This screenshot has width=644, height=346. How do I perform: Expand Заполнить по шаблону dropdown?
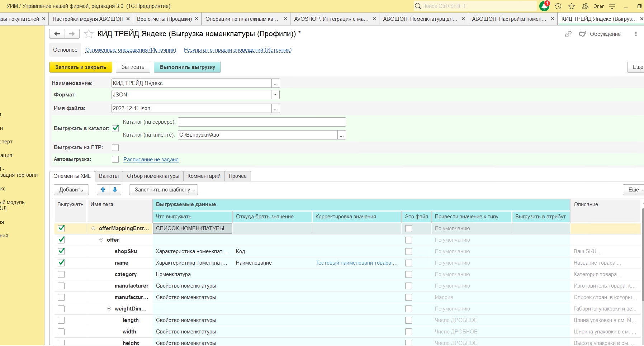click(163, 190)
